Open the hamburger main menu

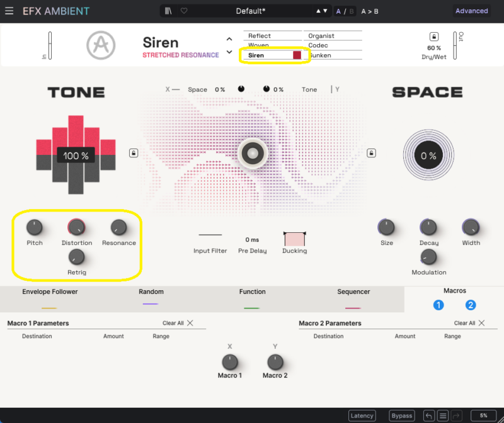tap(9, 11)
